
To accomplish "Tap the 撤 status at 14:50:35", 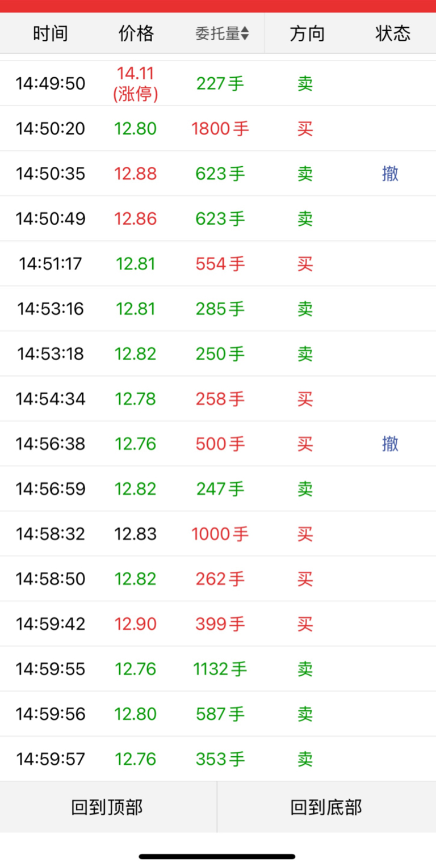I will [390, 174].
